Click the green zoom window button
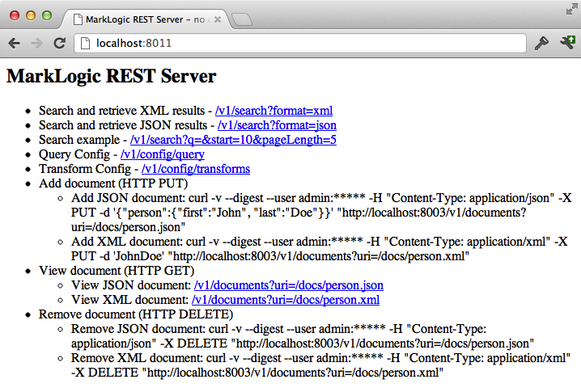 (x=47, y=15)
